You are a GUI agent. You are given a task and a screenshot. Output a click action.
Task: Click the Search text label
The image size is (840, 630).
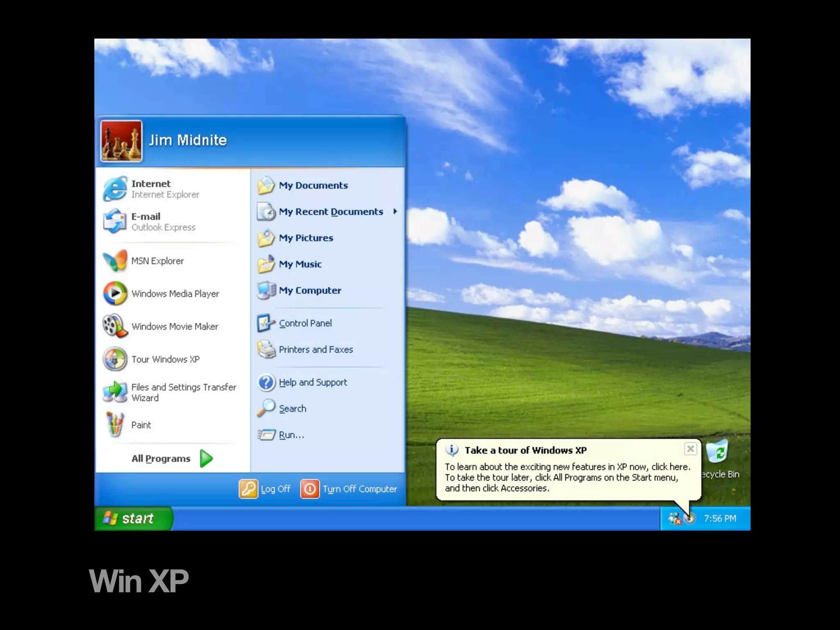coord(292,409)
